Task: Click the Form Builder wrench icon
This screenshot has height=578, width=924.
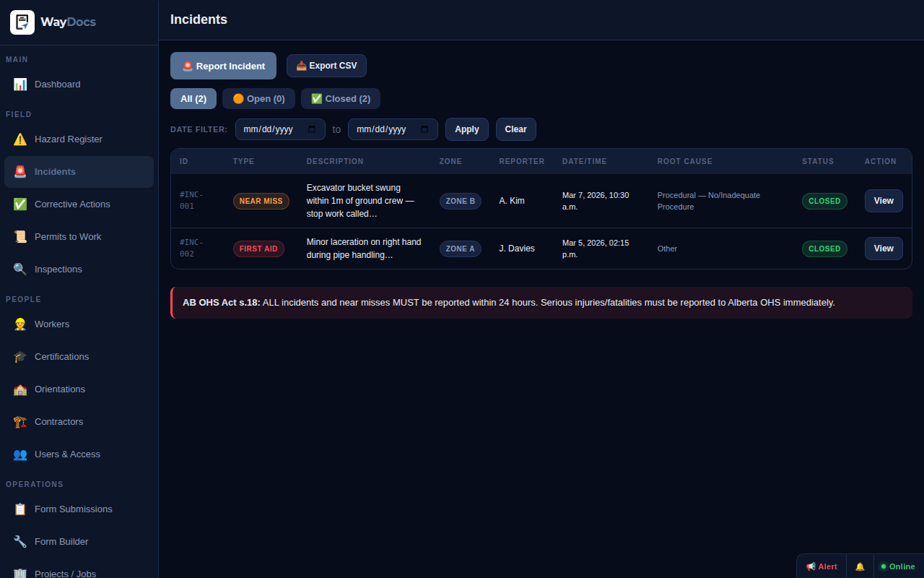Action: click(x=20, y=542)
